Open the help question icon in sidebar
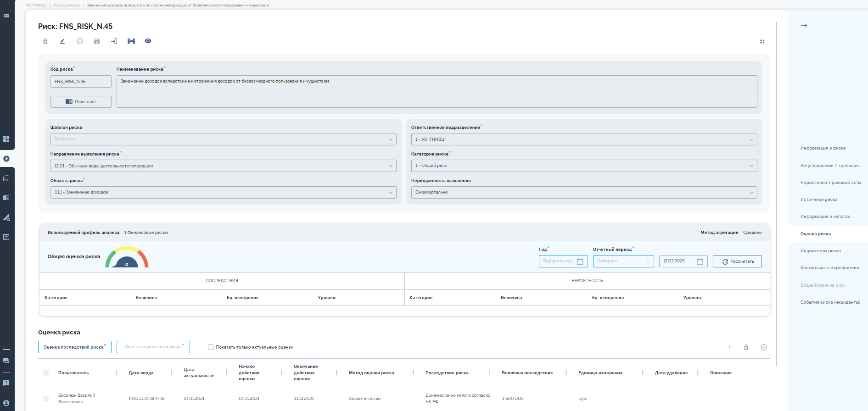Viewport: 868px width, 411px height. pyautogui.click(x=6, y=383)
